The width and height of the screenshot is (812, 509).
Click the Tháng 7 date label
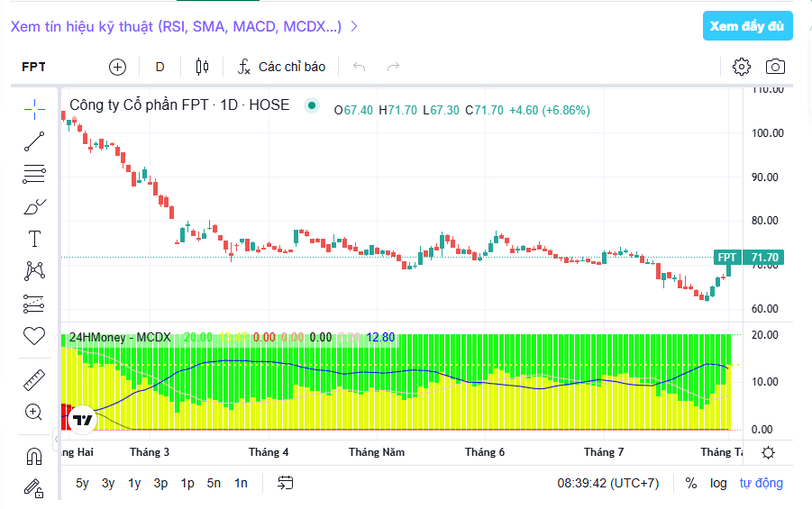pyautogui.click(x=603, y=452)
